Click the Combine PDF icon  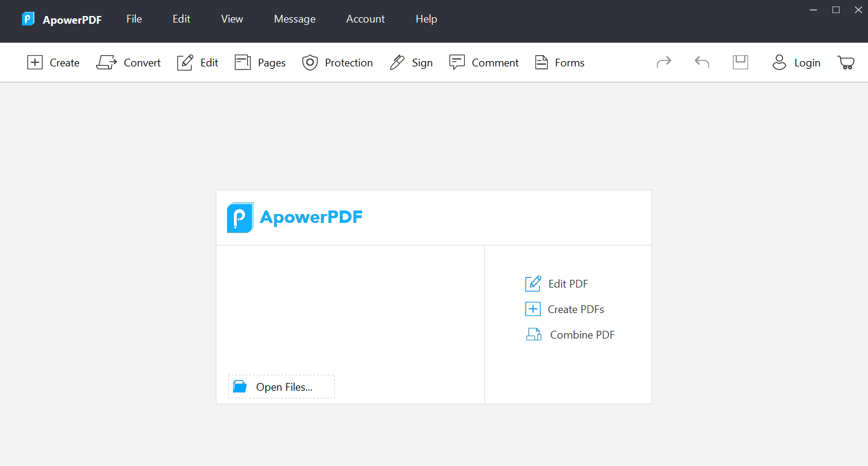534,334
